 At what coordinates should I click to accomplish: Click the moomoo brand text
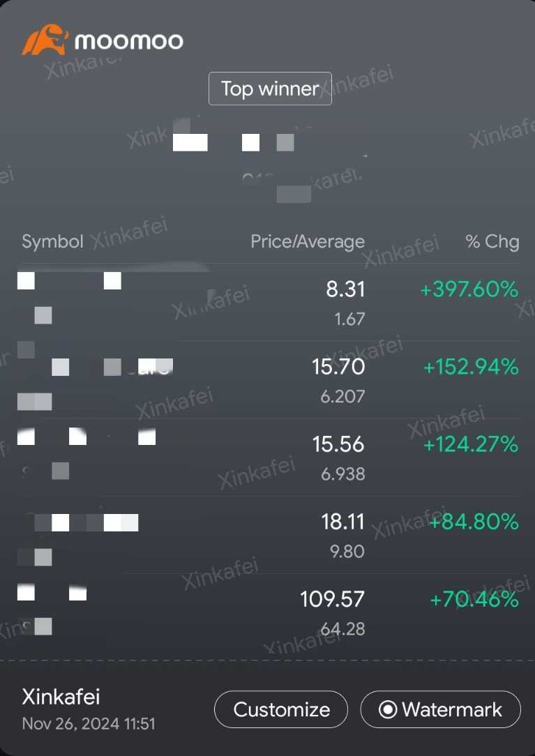pyautogui.click(x=129, y=40)
